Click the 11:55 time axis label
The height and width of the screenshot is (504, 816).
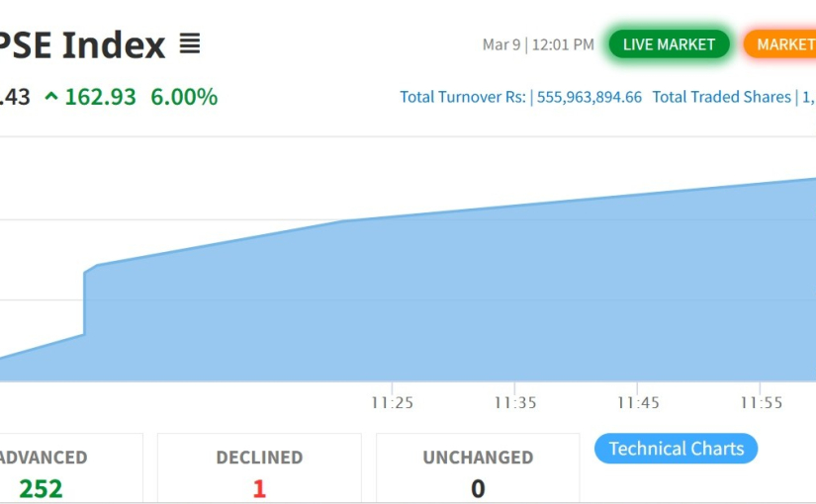[x=761, y=403]
